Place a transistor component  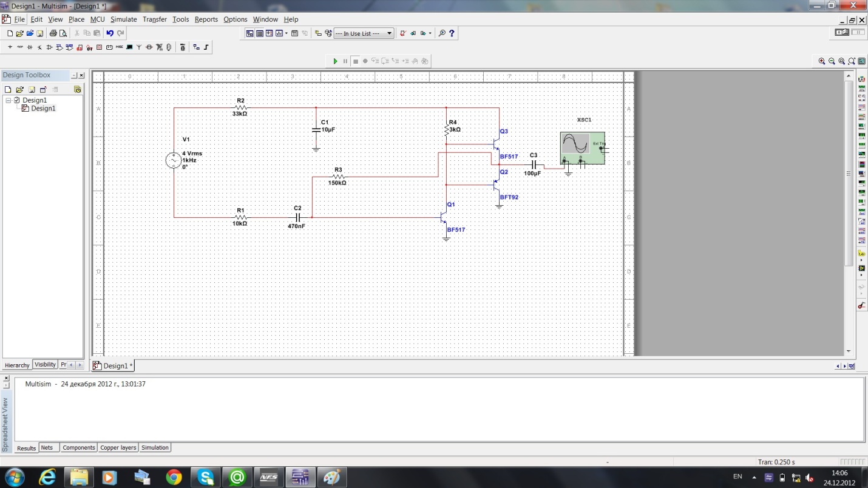tap(39, 47)
